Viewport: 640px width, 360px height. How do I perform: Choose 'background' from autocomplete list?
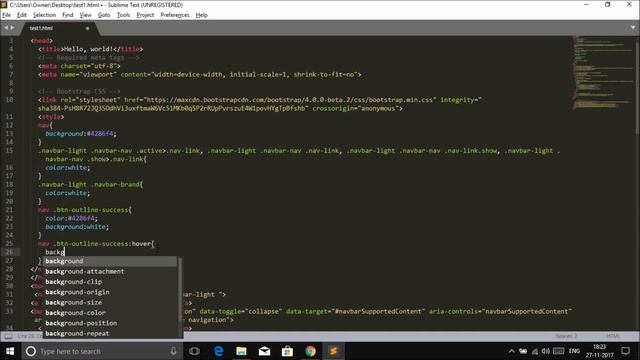tap(110, 261)
